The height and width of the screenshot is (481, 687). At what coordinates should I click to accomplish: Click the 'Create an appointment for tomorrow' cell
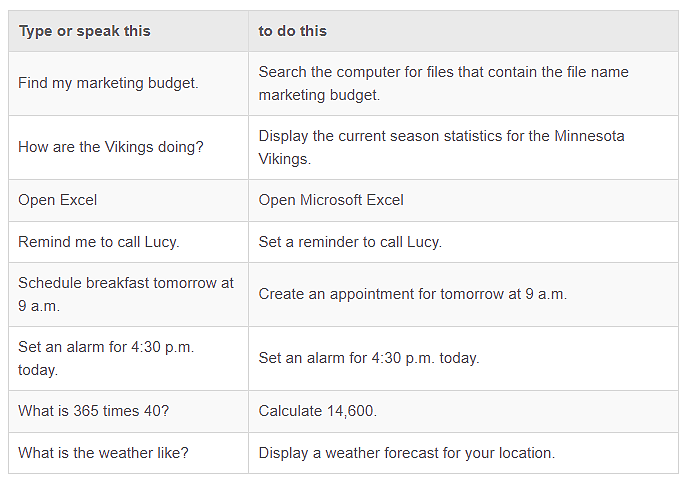point(463,294)
